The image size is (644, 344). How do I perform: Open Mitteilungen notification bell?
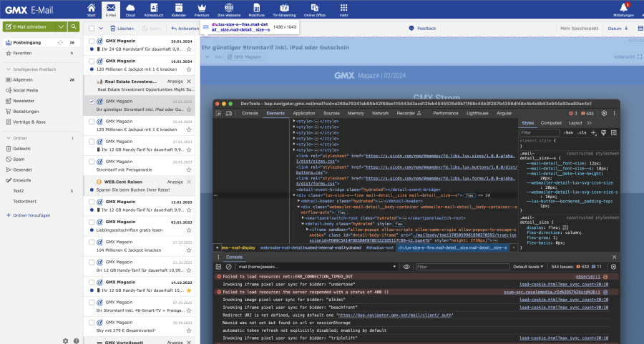[x=624, y=9]
